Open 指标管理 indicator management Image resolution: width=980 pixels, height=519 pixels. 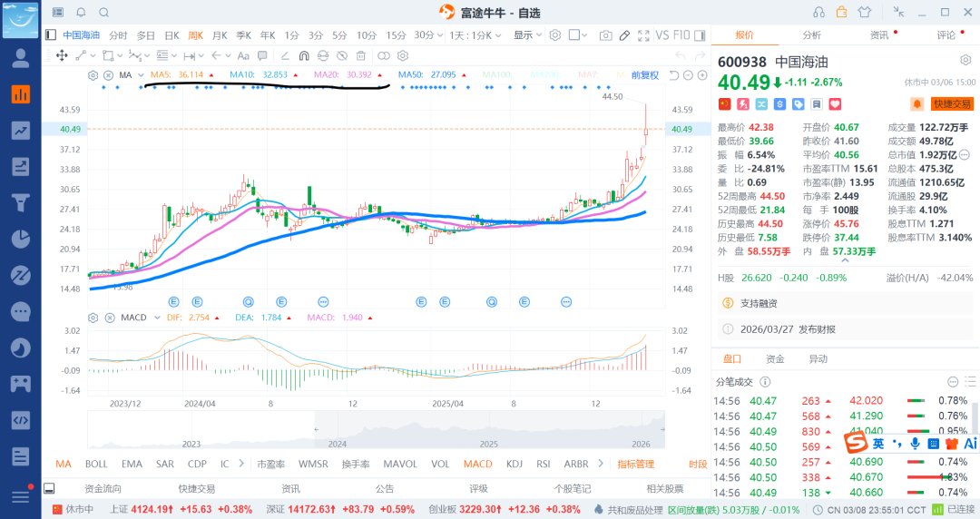635,464
